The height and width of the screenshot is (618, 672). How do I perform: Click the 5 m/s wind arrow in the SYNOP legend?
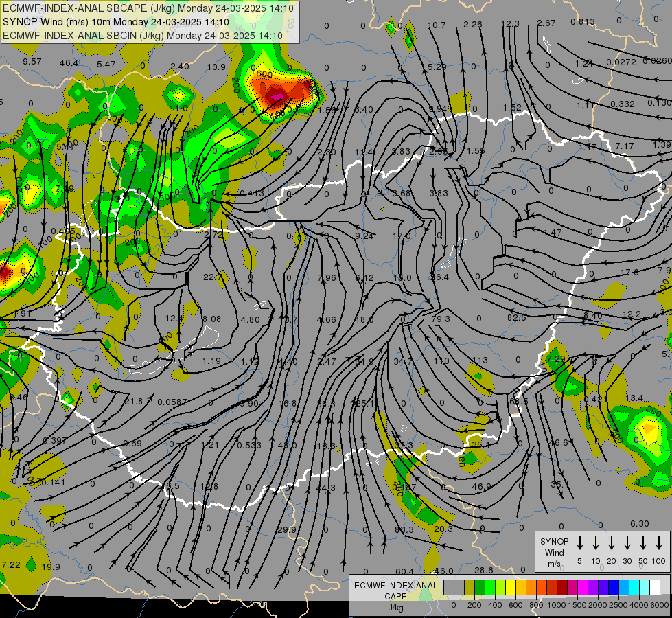click(580, 543)
